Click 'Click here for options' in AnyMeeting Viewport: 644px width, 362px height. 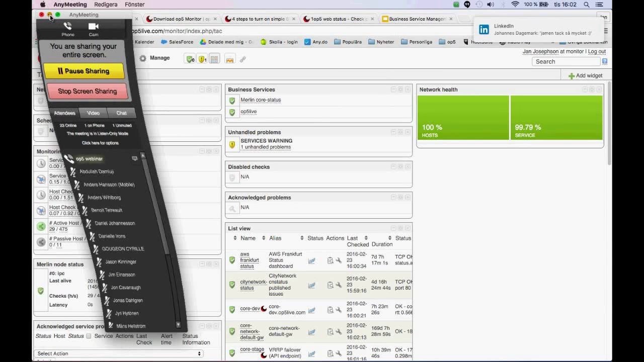tap(100, 143)
